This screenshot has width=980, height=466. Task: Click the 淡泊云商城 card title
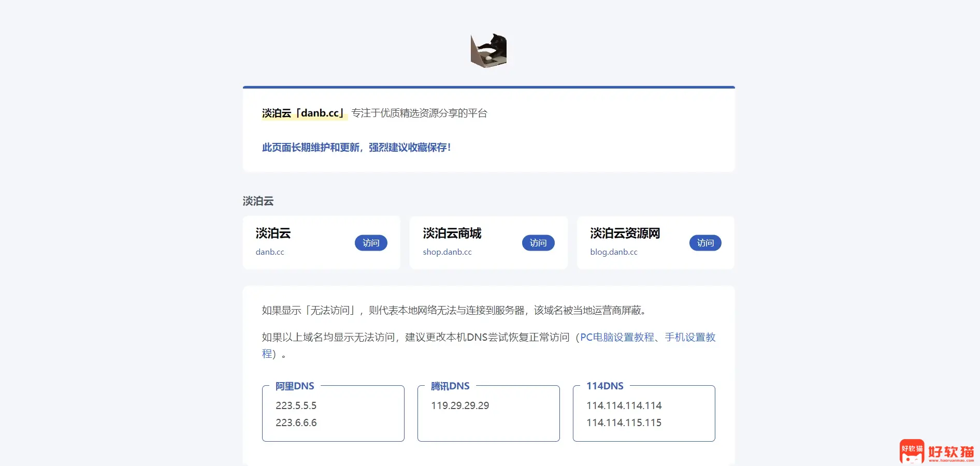click(x=452, y=234)
